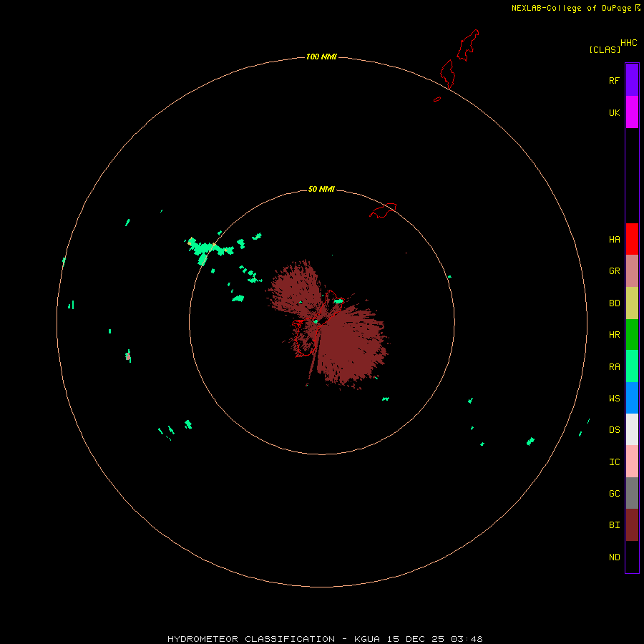Click the GC legend label
This screenshot has height=644, width=644.
coord(614,493)
